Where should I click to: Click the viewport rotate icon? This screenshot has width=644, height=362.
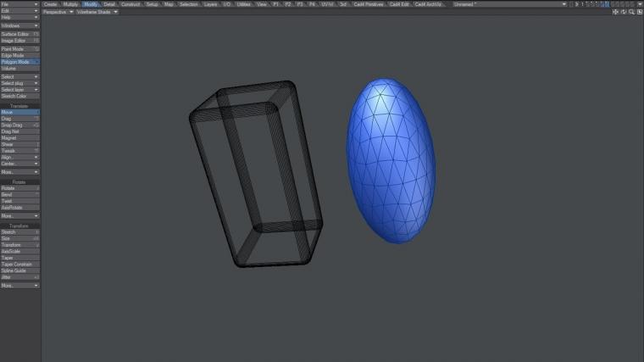[624, 12]
